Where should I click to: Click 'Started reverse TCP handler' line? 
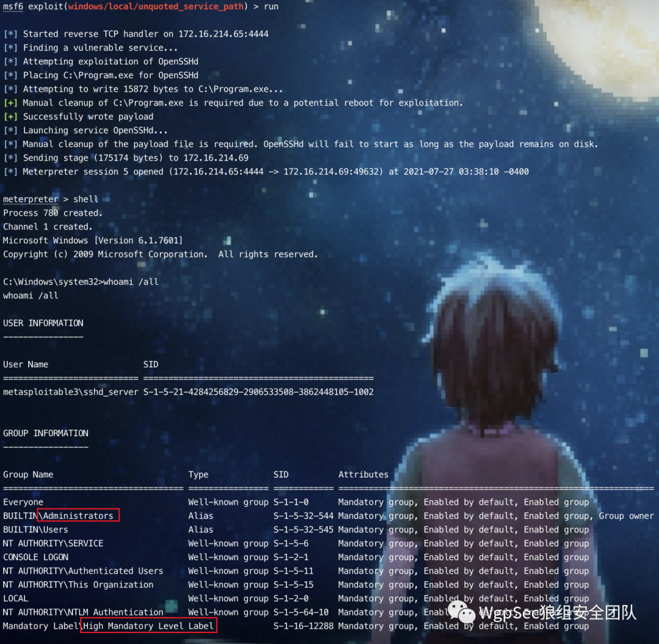coord(135,34)
